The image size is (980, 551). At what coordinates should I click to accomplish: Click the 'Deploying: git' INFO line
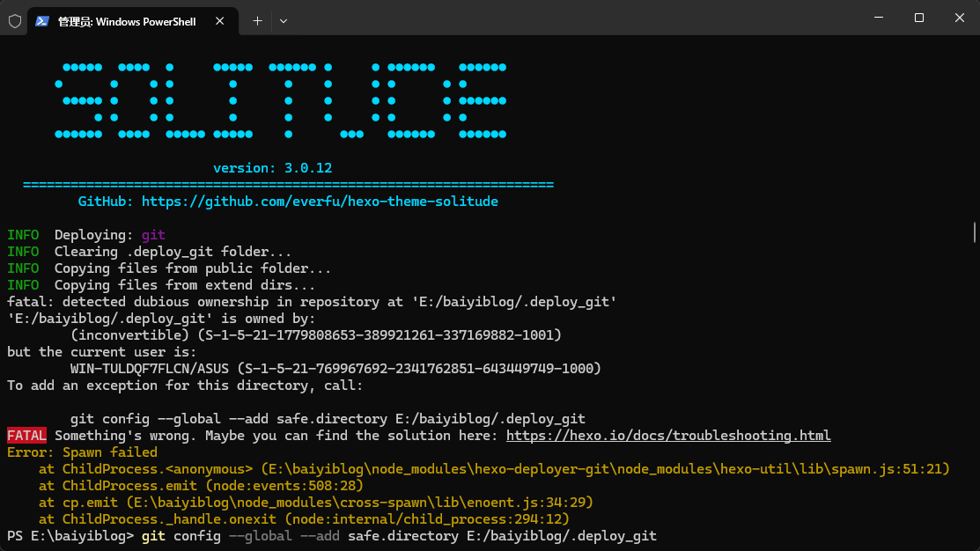pyautogui.click(x=109, y=235)
